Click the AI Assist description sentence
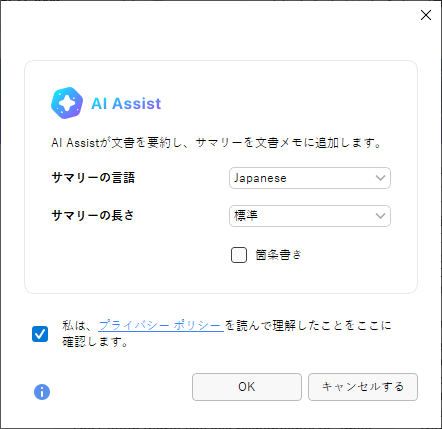This screenshot has width=442, height=429. [x=216, y=143]
